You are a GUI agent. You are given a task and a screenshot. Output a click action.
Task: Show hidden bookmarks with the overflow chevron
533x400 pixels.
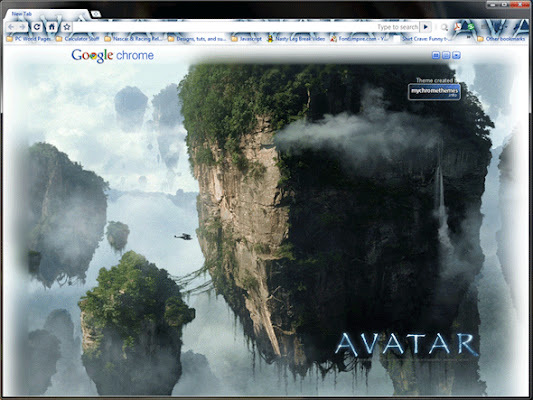(469, 37)
